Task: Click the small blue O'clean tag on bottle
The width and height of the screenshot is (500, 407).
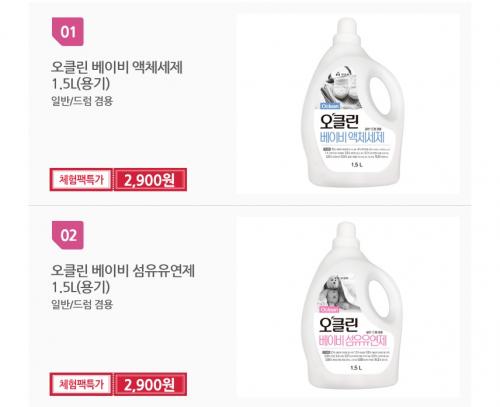Action: (330, 106)
